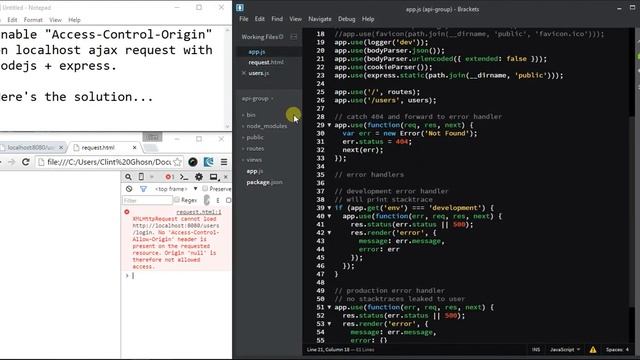The width and height of the screenshot is (640, 360).
Task: Click the red error counter icon in DevTools
Action: point(169,177)
